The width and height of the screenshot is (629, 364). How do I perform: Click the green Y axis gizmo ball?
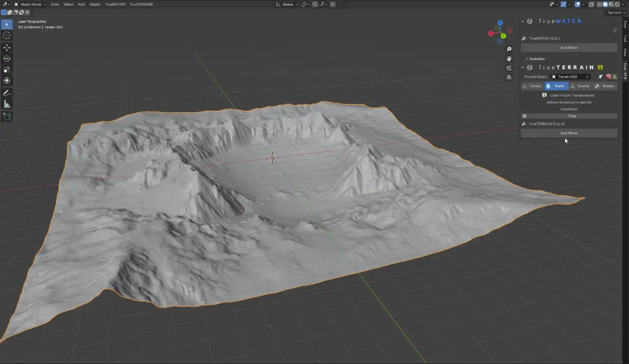[503, 36]
